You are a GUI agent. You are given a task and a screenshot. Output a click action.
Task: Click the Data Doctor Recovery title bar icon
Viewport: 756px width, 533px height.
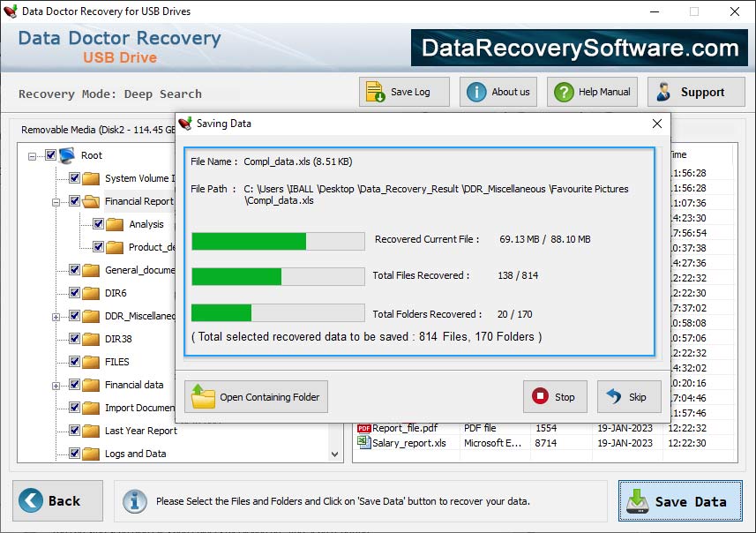click(x=11, y=11)
